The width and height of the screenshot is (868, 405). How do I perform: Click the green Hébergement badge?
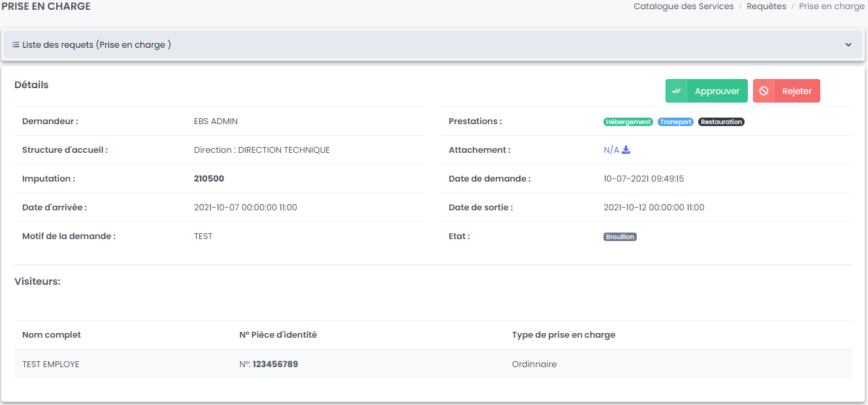(x=628, y=122)
